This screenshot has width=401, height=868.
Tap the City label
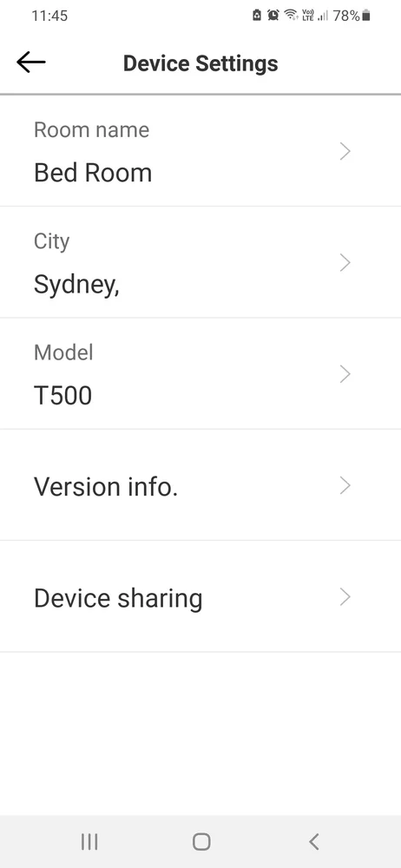click(x=51, y=241)
